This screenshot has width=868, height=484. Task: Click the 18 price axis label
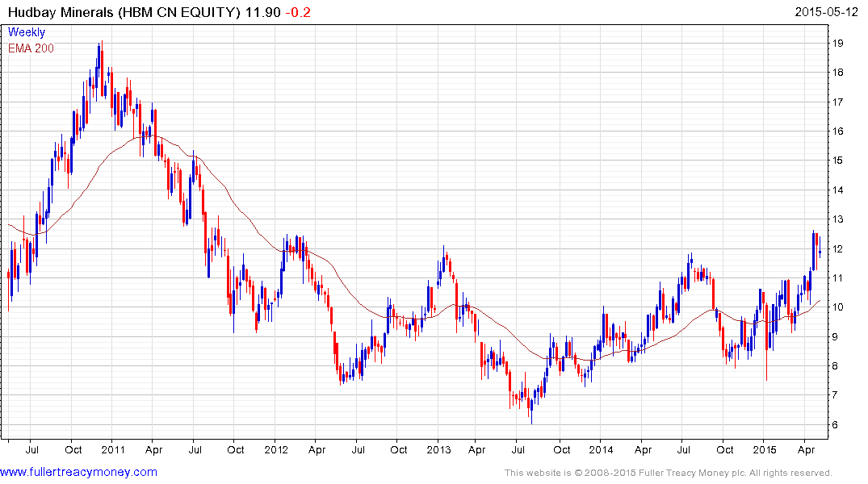pyautogui.click(x=837, y=73)
